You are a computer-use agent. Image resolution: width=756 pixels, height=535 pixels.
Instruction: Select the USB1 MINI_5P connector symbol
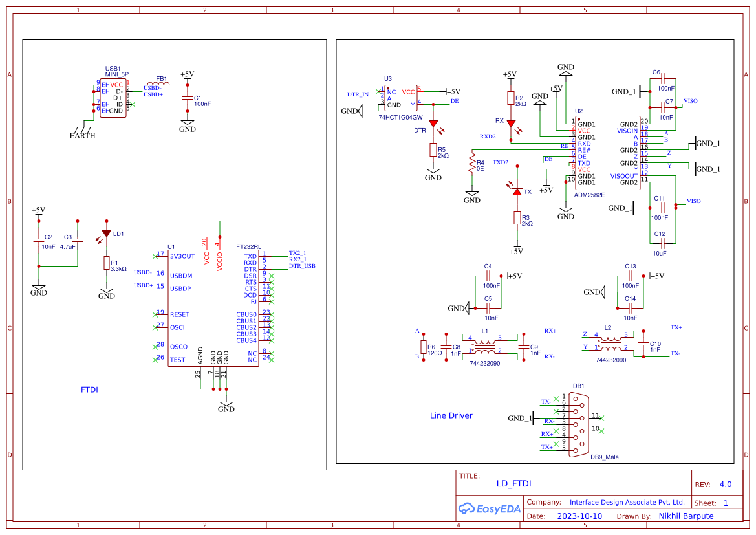point(113,98)
